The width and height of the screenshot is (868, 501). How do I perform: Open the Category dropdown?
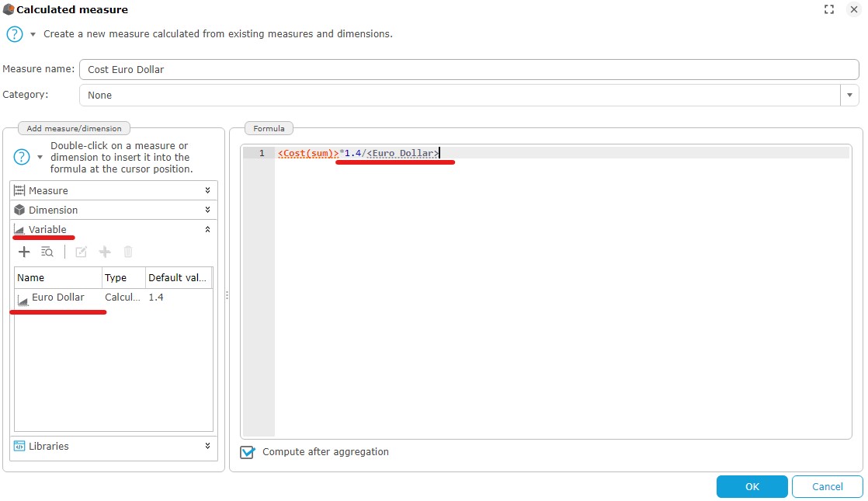(849, 95)
